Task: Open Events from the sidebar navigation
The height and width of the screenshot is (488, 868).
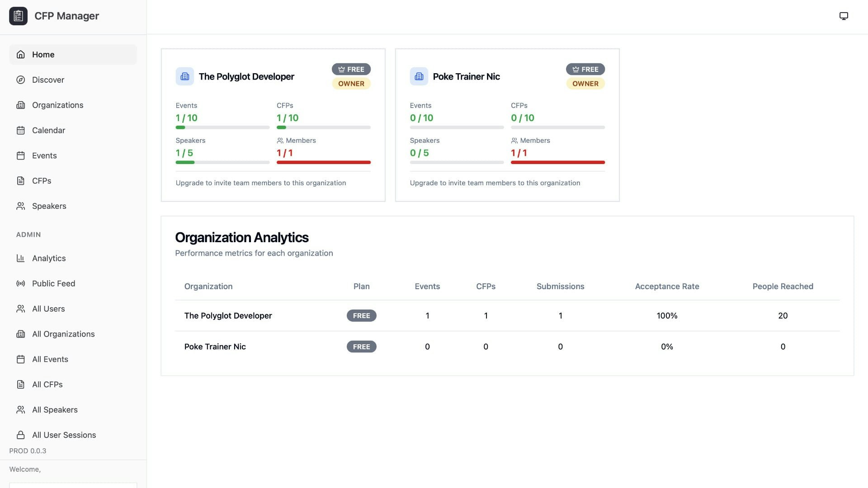Action: point(44,155)
